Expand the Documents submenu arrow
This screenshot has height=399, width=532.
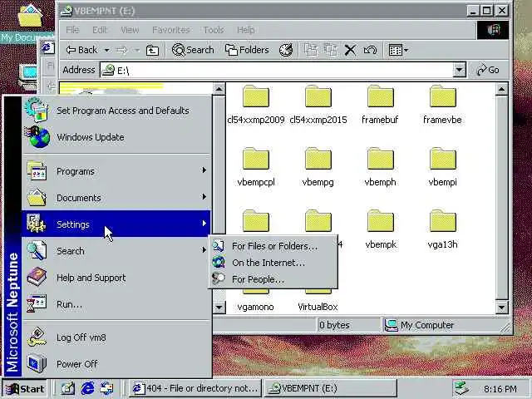204,197
